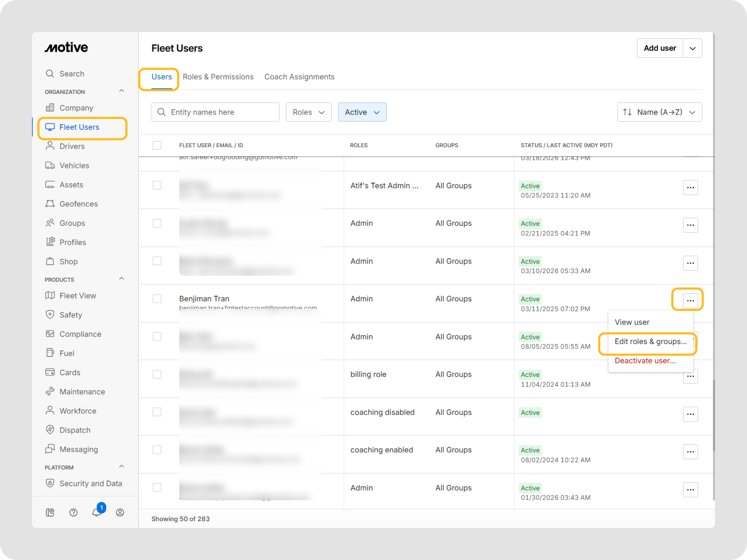Image resolution: width=747 pixels, height=560 pixels.
Task: Expand the Active status filter dropdown
Action: point(362,112)
